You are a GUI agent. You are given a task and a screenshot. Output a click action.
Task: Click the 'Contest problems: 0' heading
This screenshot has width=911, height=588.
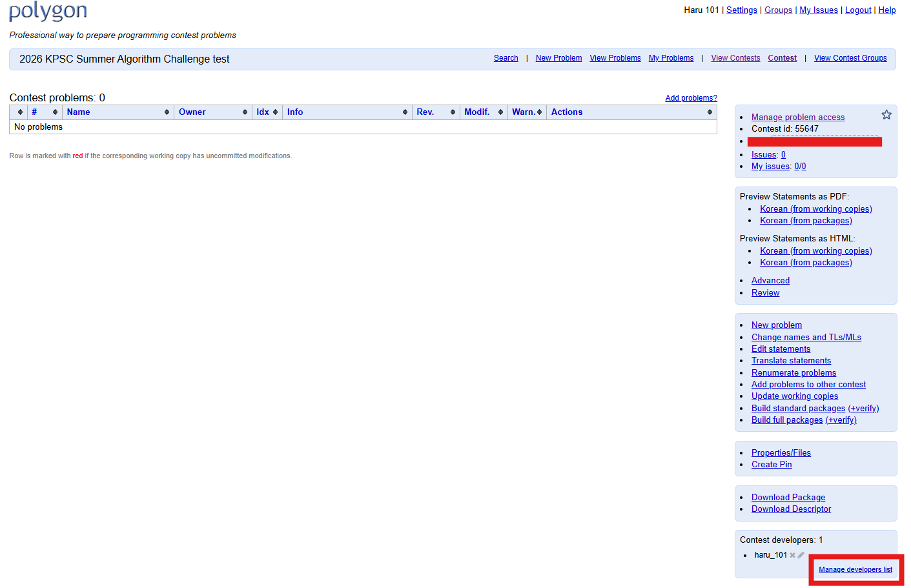pyautogui.click(x=57, y=98)
